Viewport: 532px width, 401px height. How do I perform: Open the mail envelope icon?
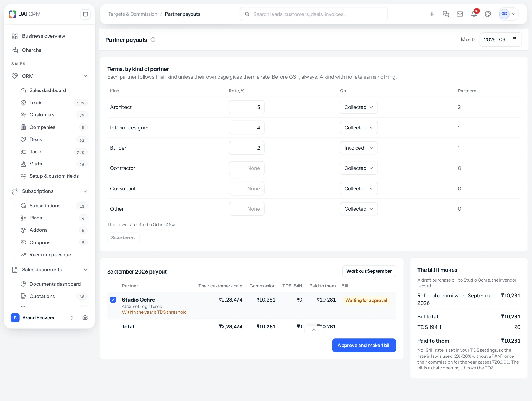pyautogui.click(x=460, y=14)
